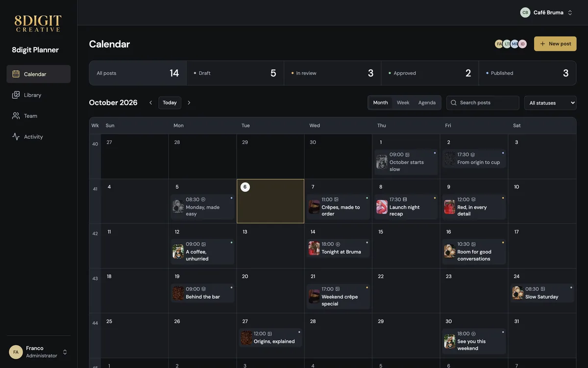Open the See you this weekend post
The height and width of the screenshot is (368, 588).
(474, 341)
